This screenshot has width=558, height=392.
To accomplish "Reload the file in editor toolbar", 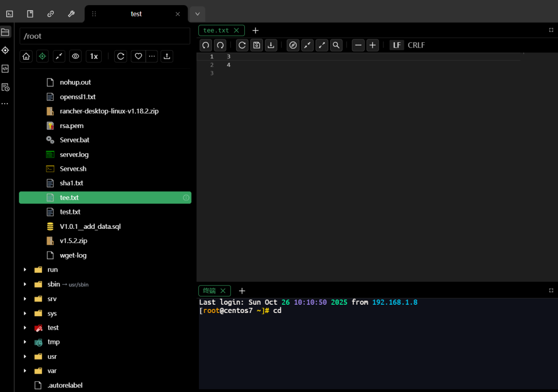I will coord(242,45).
